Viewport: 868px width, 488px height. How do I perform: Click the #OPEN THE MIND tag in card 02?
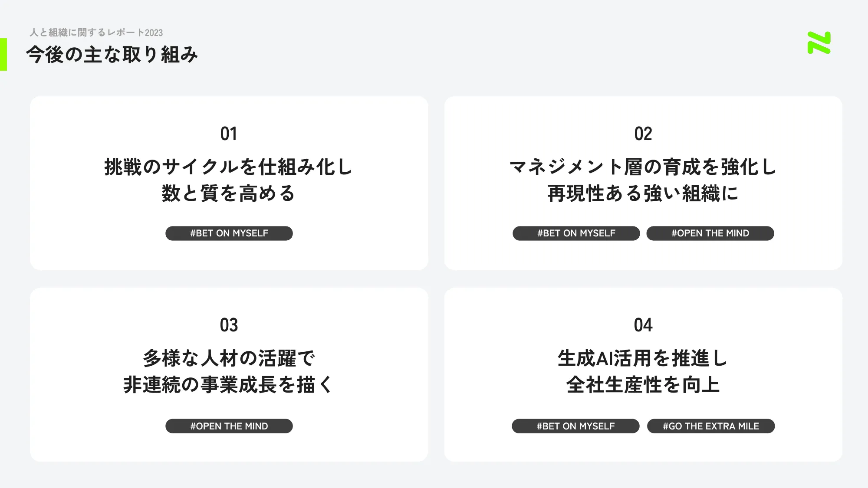(x=710, y=233)
